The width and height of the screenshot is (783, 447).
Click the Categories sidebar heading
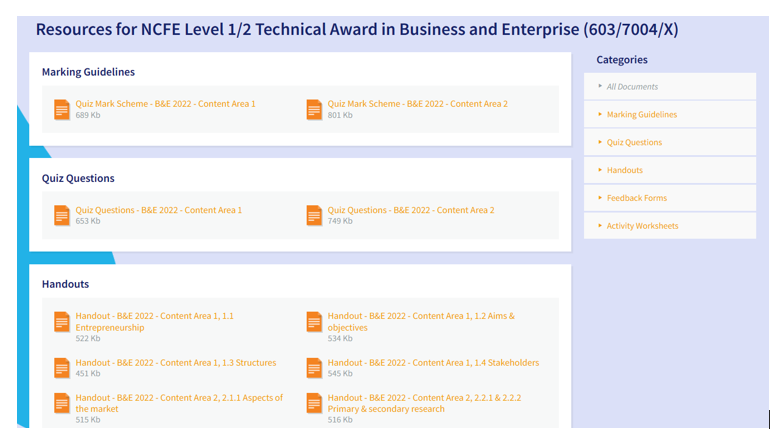pos(622,60)
